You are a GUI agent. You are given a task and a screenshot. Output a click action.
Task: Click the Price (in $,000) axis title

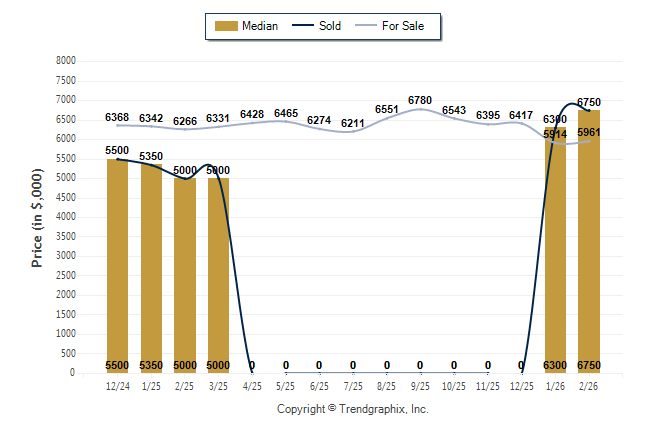tap(37, 216)
